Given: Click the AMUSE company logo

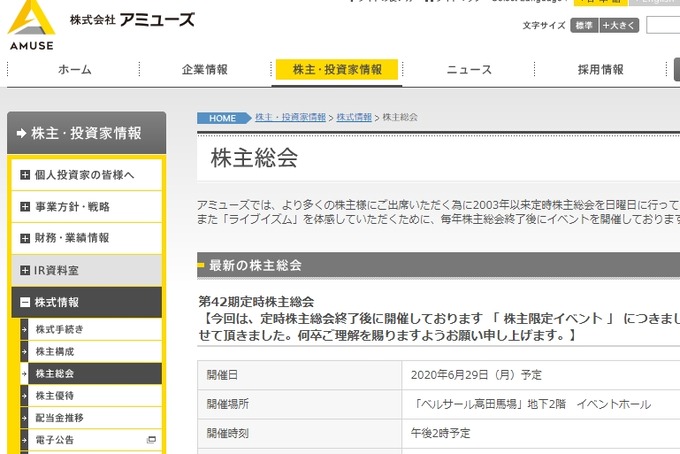Looking at the screenshot, I should click(x=32, y=25).
